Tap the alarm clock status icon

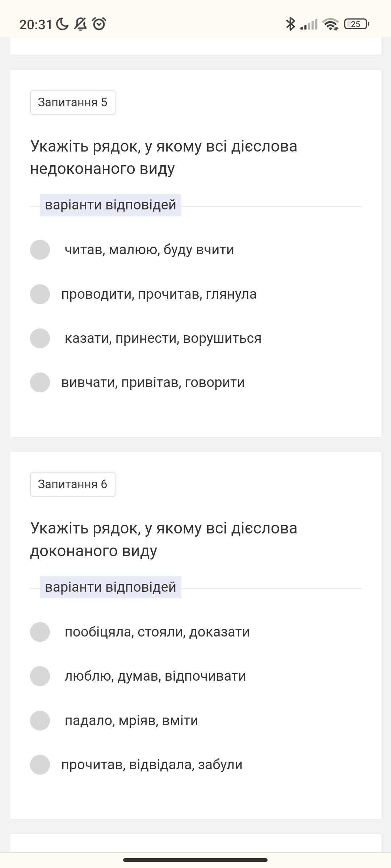pos(99,24)
